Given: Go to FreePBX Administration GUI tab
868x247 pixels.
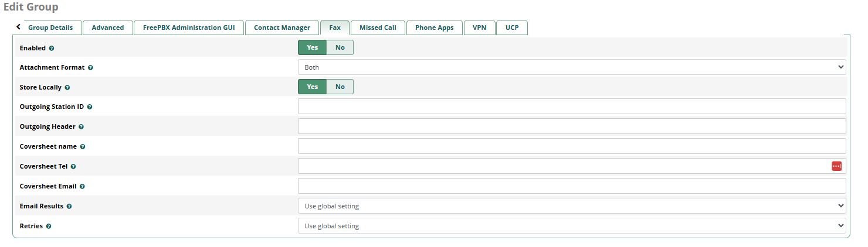Looking at the screenshot, I should tap(189, 28).
